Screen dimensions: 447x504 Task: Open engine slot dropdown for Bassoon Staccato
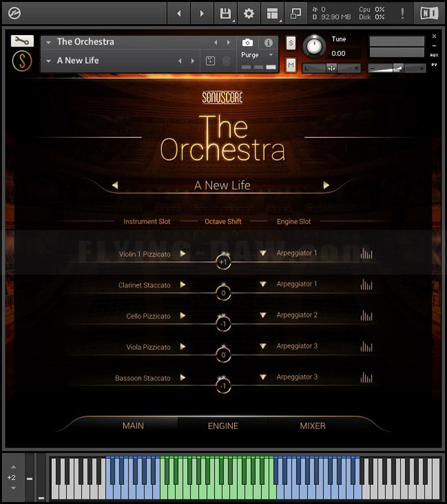pyautogui.click(x=263, y=377)
